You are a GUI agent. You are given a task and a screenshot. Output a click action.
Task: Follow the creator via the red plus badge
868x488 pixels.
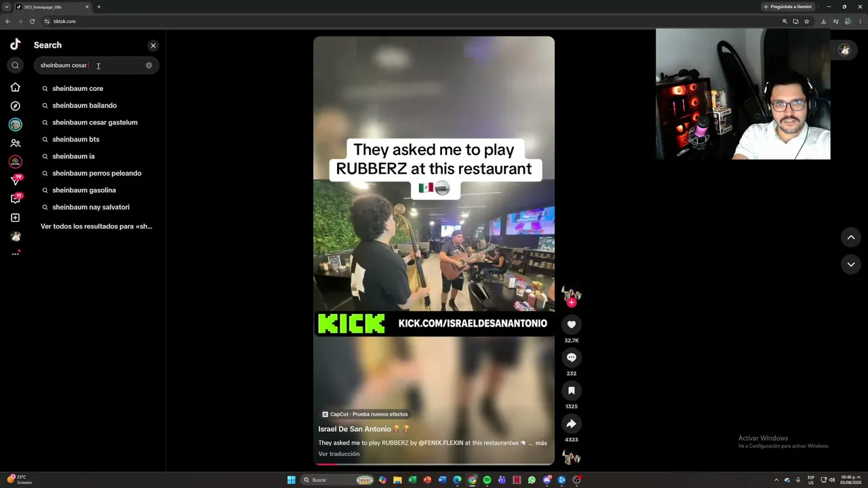point(572,303)
